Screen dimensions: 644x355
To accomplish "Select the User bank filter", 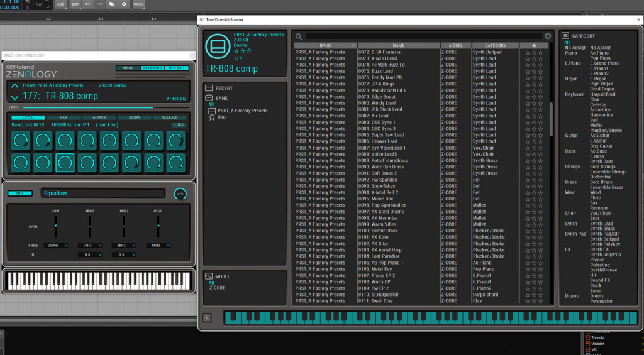I will click(x=222, y=117).
